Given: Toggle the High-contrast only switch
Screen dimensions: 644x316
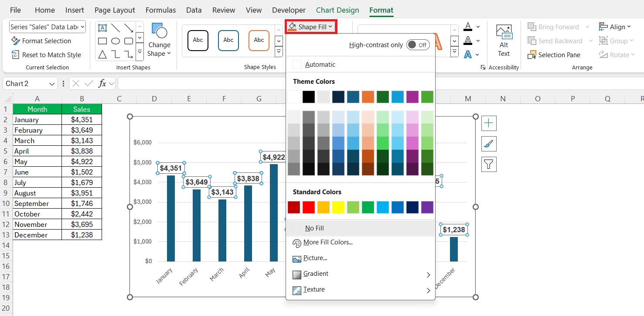Looking at the screenshot, I should pos(418,45).
